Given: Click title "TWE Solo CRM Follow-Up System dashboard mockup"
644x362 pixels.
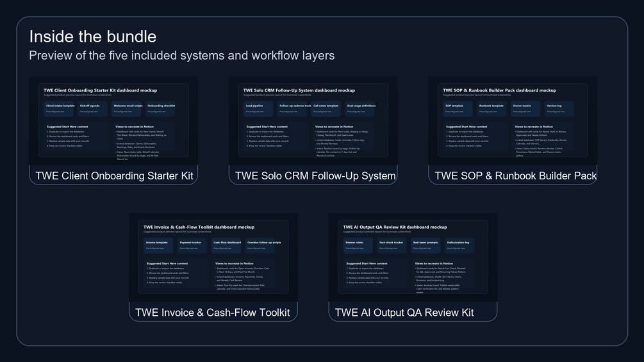Looking at the screenshot, I should (299, 90).
